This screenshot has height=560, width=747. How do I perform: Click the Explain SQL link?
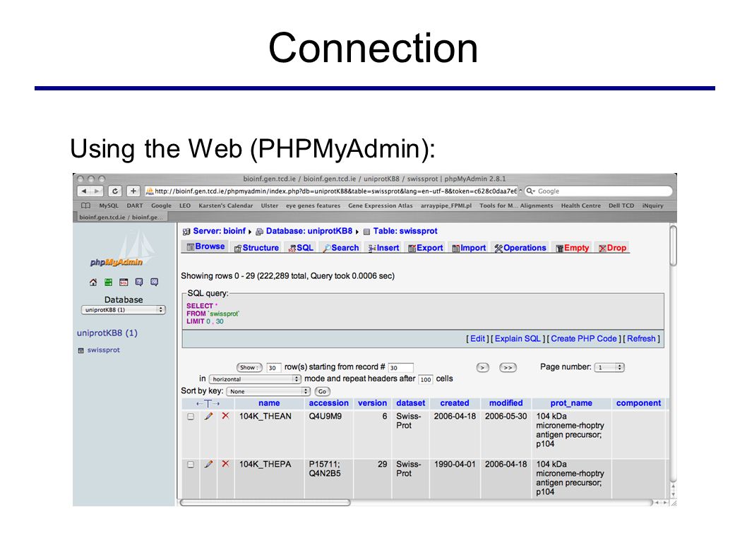tap(518, 339)
